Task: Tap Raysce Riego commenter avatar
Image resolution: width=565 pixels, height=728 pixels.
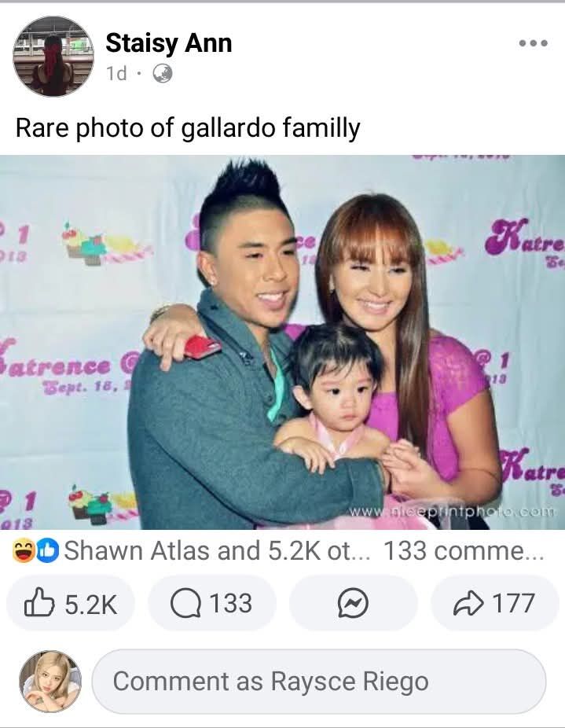Action: 50,681
